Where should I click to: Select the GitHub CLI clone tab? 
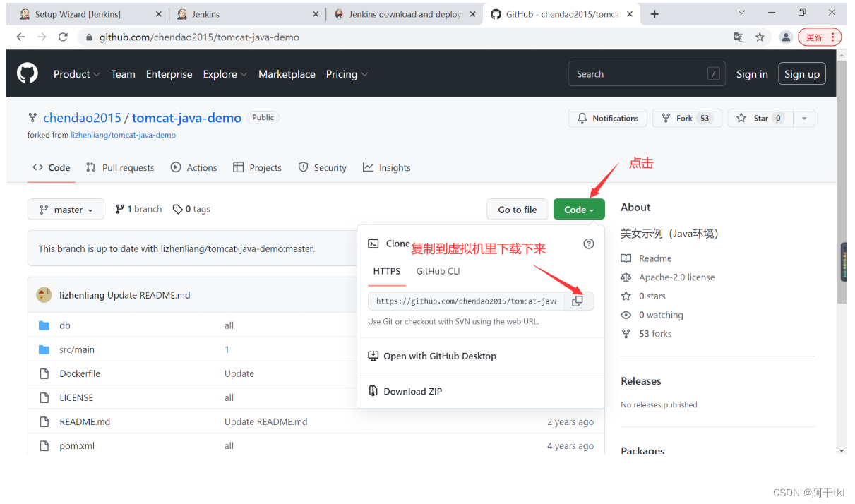pyautogui.click(x=438, y=271)
